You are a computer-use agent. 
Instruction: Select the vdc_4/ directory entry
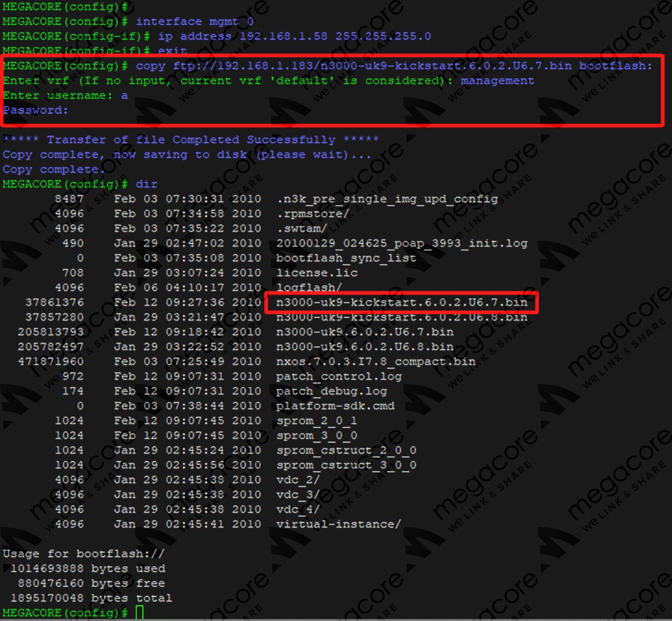click(298, 509)
